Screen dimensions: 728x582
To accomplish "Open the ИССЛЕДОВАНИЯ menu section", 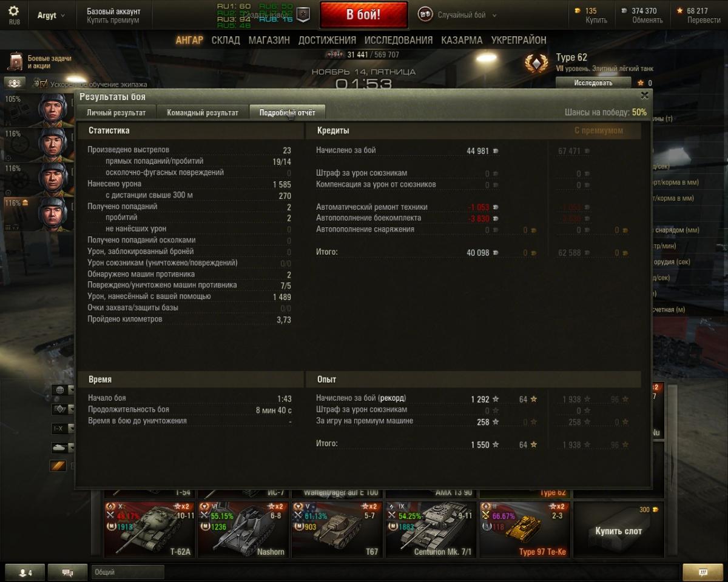I will [399, 40].
